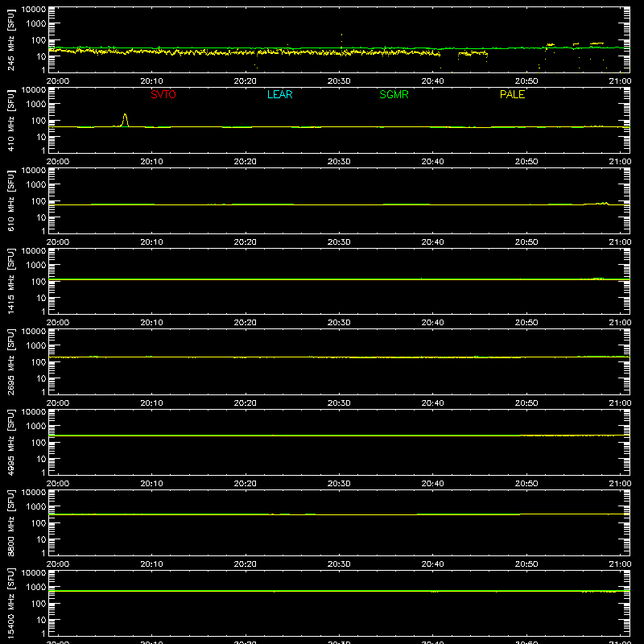Screen dimensions: 644x644
Task: Click the 20:20 time label under 2695 MHz panel
Action: (x=246, y=403)
